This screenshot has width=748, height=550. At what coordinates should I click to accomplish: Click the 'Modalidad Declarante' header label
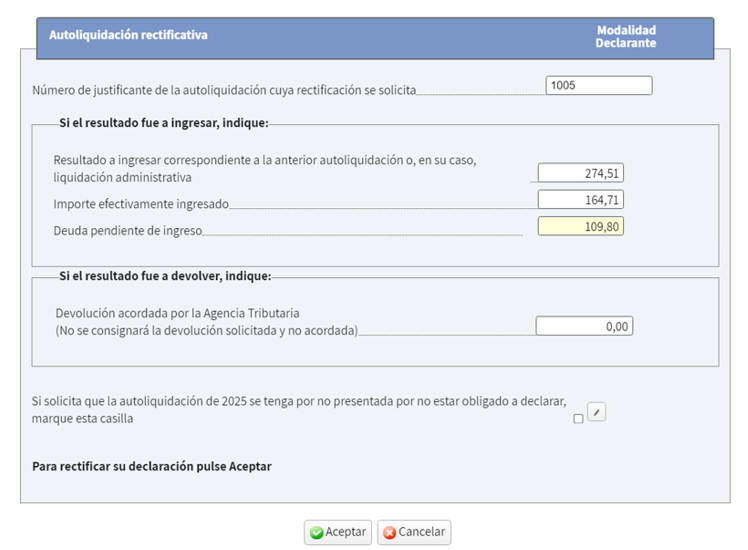coord(625,37)
